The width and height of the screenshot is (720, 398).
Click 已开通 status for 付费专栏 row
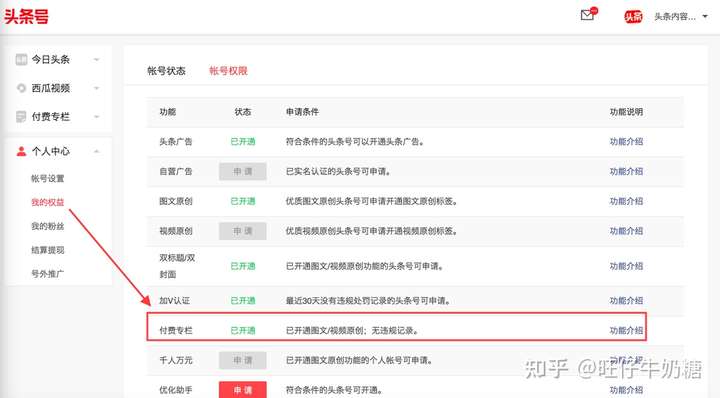coord(242,331)
